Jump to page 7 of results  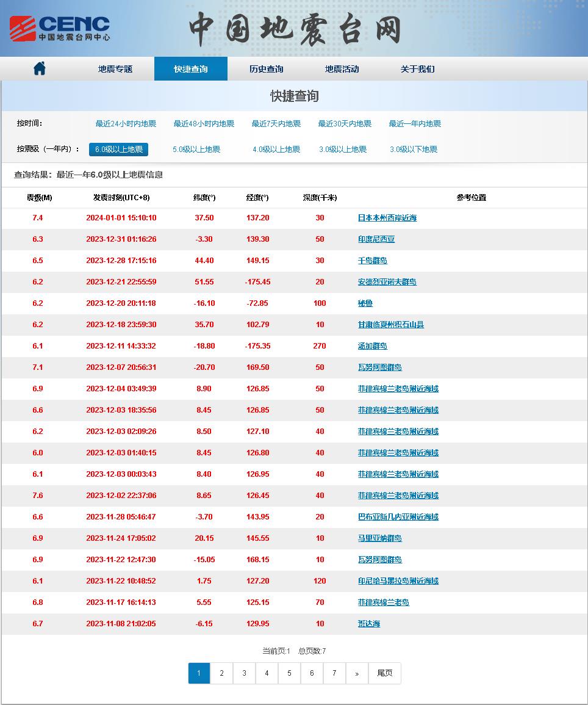pyautogui.click(x=334, y=673)
